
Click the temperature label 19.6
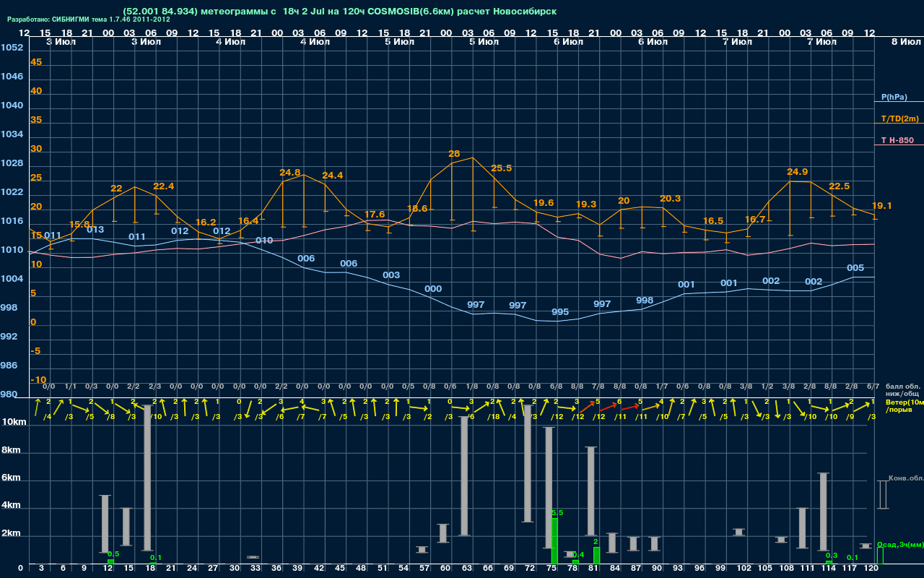pyautogui.click(x=543, y=203)
